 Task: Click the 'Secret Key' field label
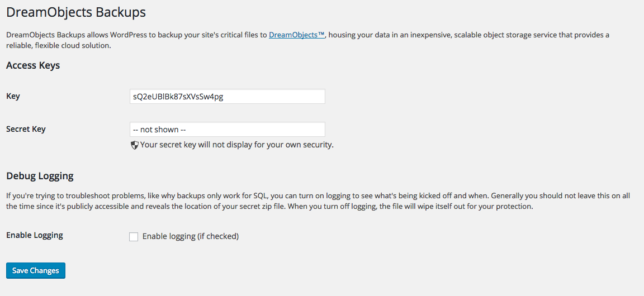[26, 129]
